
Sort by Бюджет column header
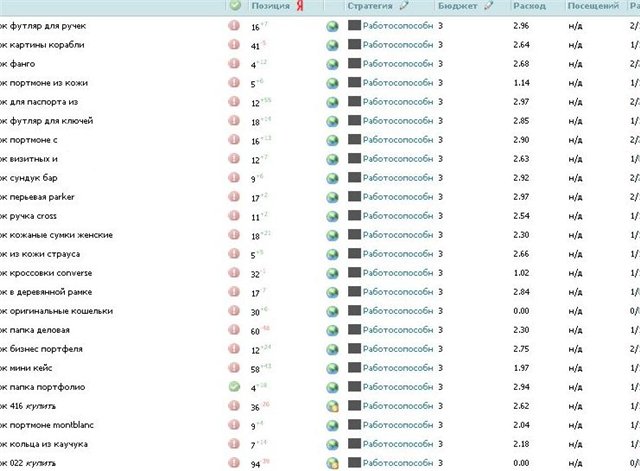[458, 6]
